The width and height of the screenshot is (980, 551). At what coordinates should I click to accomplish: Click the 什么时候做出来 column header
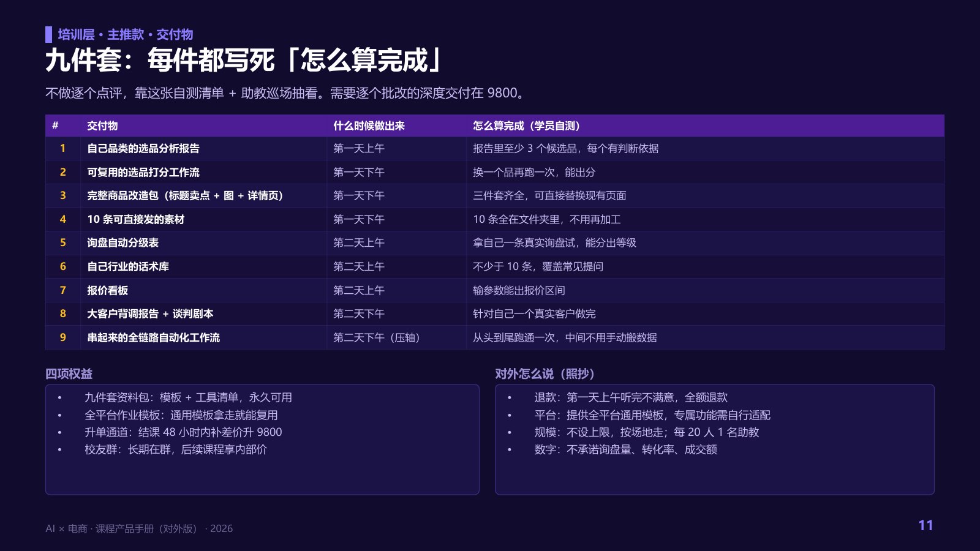click(369, 126)
